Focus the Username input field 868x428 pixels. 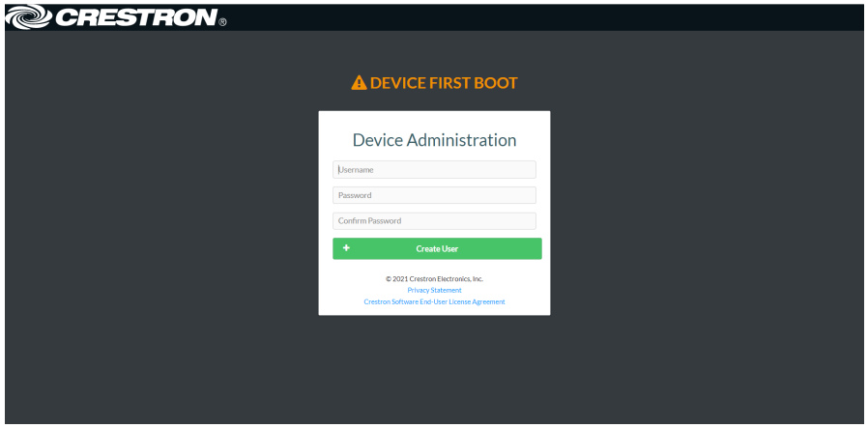434,170
